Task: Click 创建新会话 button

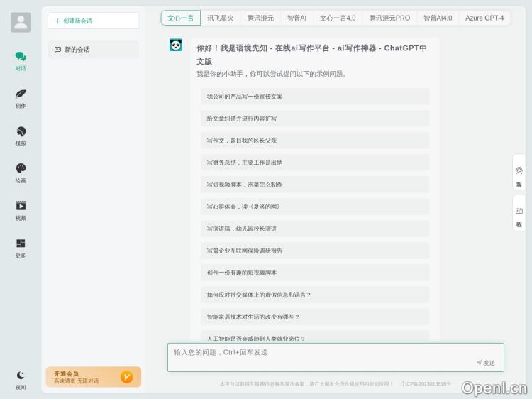Action: coord(94,21)
